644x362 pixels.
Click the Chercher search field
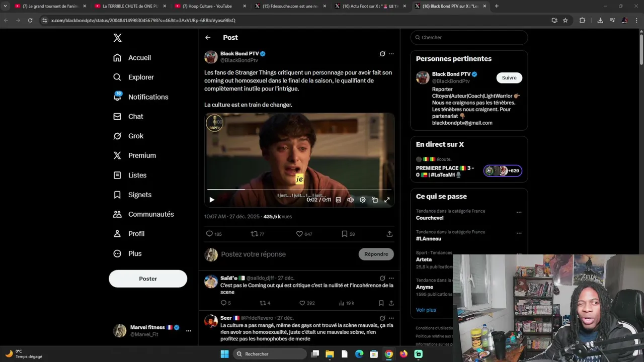click(469, 38)
